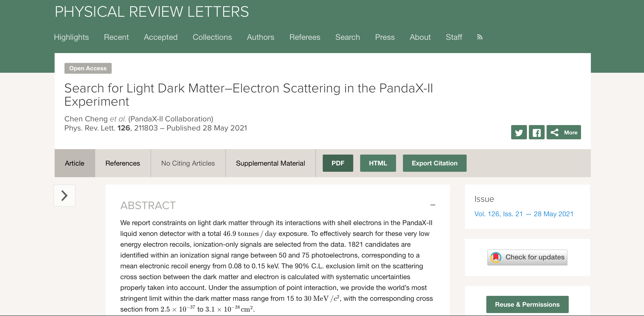Viewport: 644px width, 316px height.
Task: Expand the left sidebar chevron
Action: click(64, 196)
